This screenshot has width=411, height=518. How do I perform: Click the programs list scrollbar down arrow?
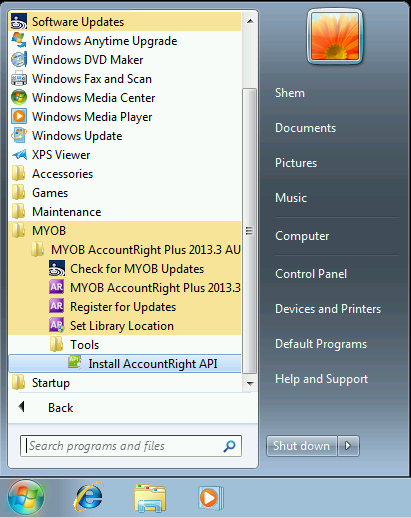click(x=250, y=384)
